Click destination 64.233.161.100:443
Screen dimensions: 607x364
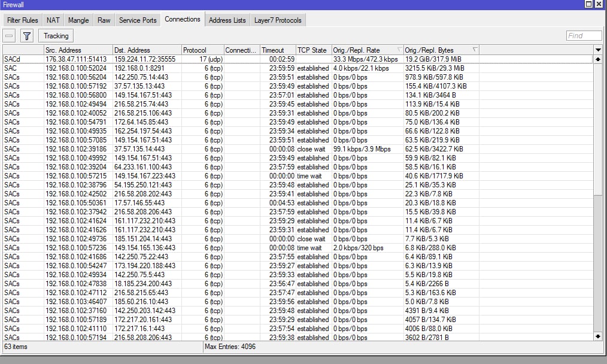click(143, 167)
